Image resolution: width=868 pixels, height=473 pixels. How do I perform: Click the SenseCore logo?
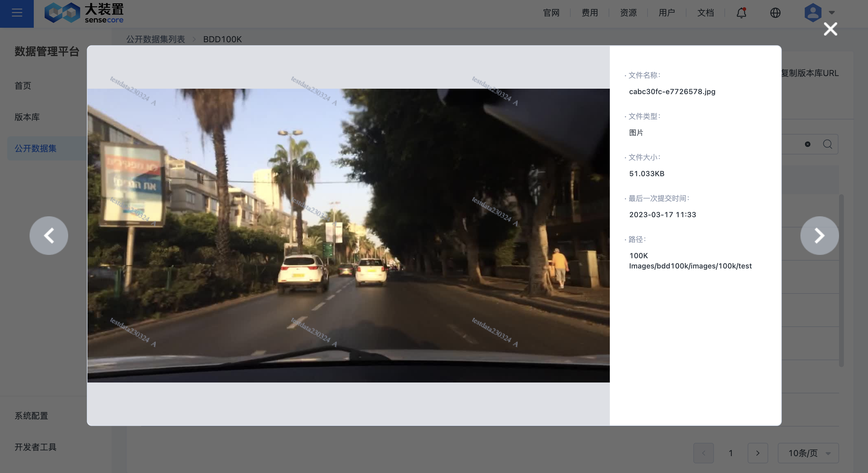[x=84, y=13]
